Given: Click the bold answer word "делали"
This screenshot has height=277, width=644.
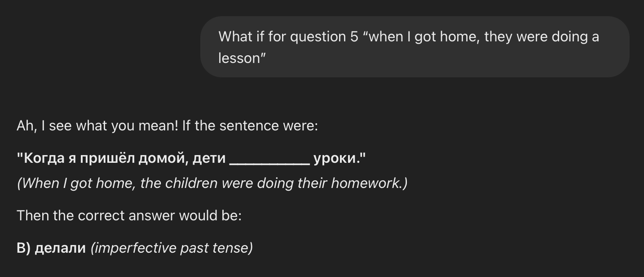Looking at the screenshot, I should coord(60,248).
